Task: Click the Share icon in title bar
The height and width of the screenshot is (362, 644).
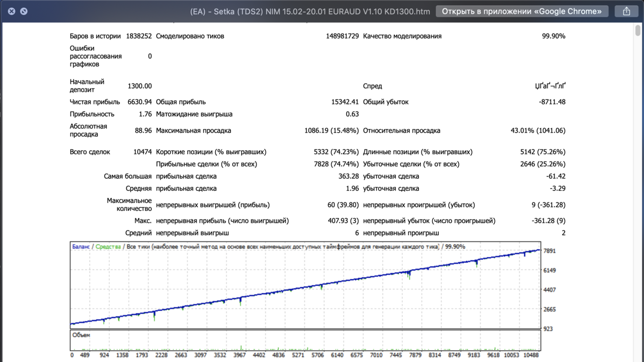Action: click(627, 11)
